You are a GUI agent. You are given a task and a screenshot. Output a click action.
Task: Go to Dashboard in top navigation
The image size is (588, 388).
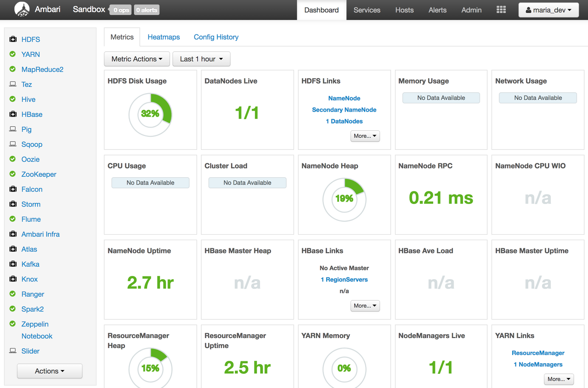tap(322, 10)
